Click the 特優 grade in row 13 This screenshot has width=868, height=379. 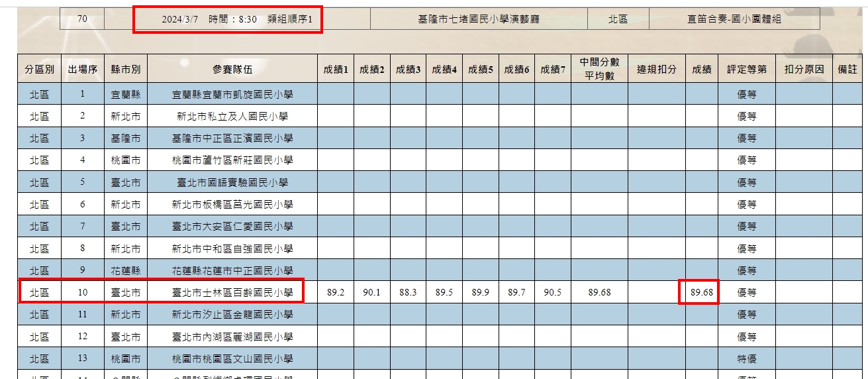(747, 358)
